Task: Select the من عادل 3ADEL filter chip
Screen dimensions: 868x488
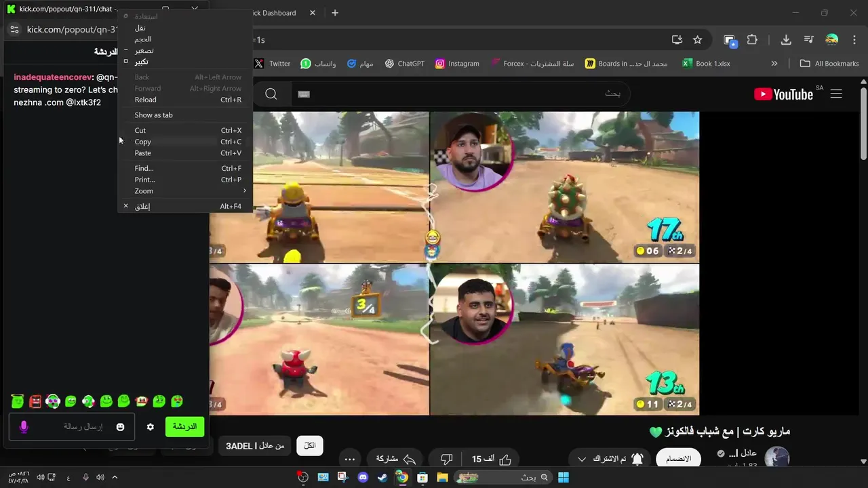Action: pyautogui.click(x=255, y=445)
